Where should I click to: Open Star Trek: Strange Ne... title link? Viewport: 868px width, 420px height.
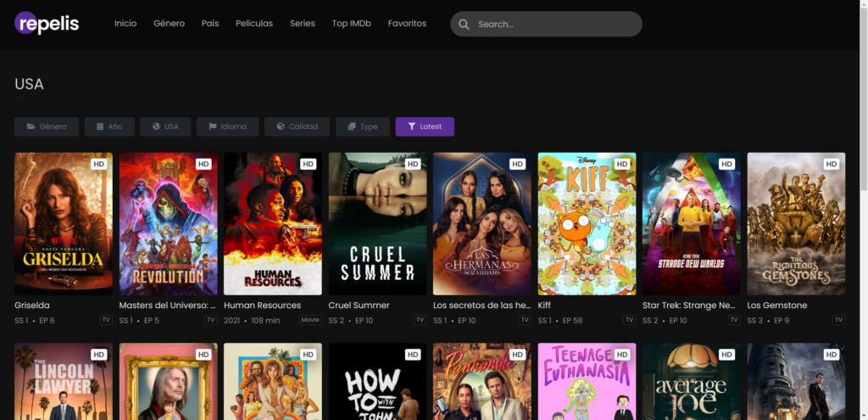click(688, 305)
